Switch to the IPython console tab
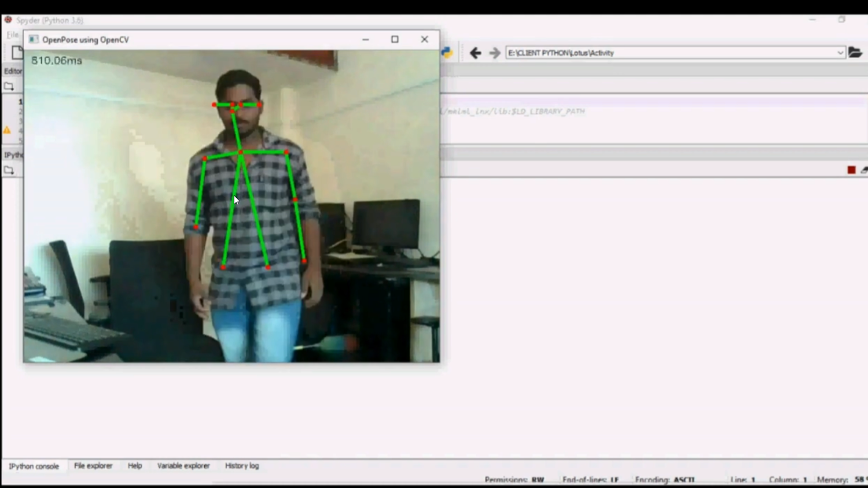Image resolution: width=868 pixels, height=488 pixels. click(34, 466)
